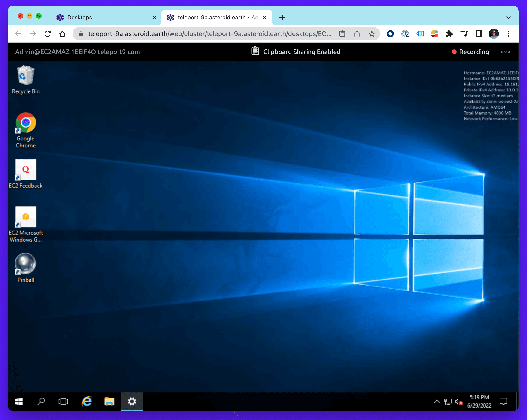Image resolution: width=527 pixels, height=420 pixels.
Task: Click taskbar search bar
Action: (x=42, y=401)
